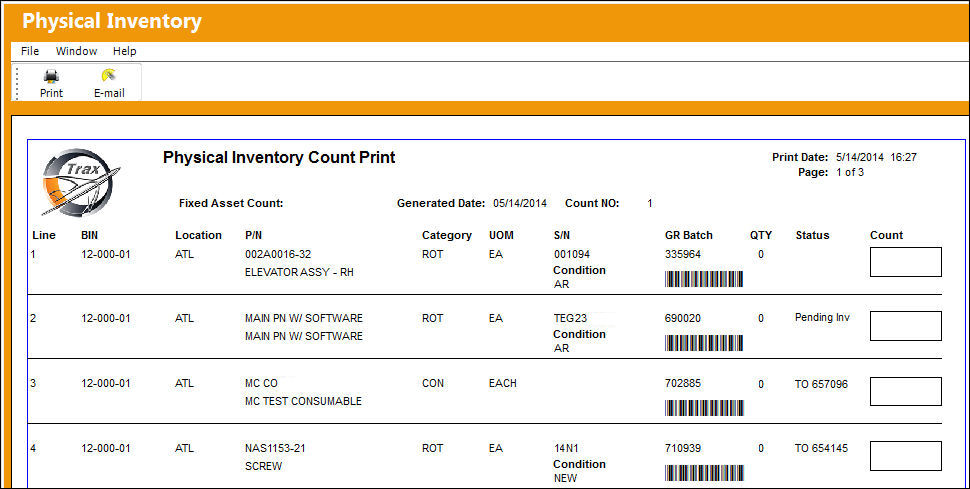
Task: Open the Help menu
Action: click(124, 51)
